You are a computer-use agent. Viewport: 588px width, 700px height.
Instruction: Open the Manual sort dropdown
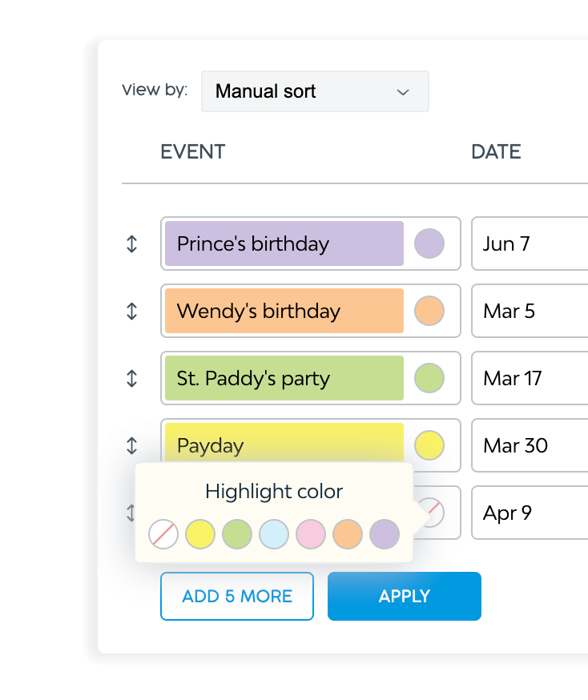pyautogui.click(x=314, y=91)
